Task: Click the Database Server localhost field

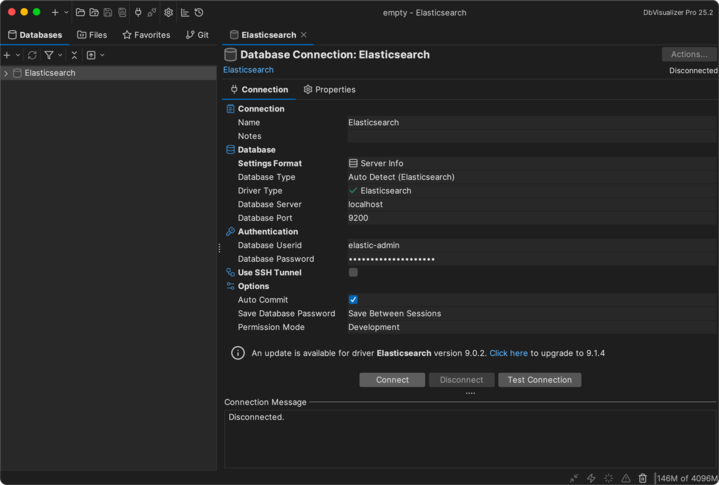Action: [530, 204]
